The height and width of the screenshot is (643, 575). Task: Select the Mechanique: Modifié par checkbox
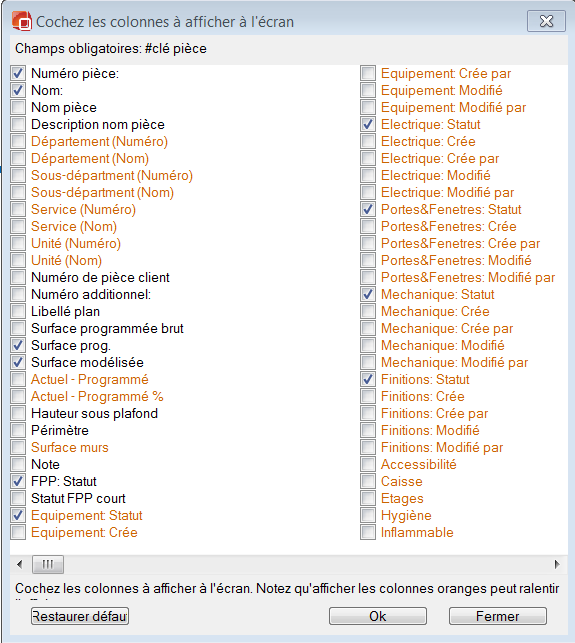pos(368,363)
